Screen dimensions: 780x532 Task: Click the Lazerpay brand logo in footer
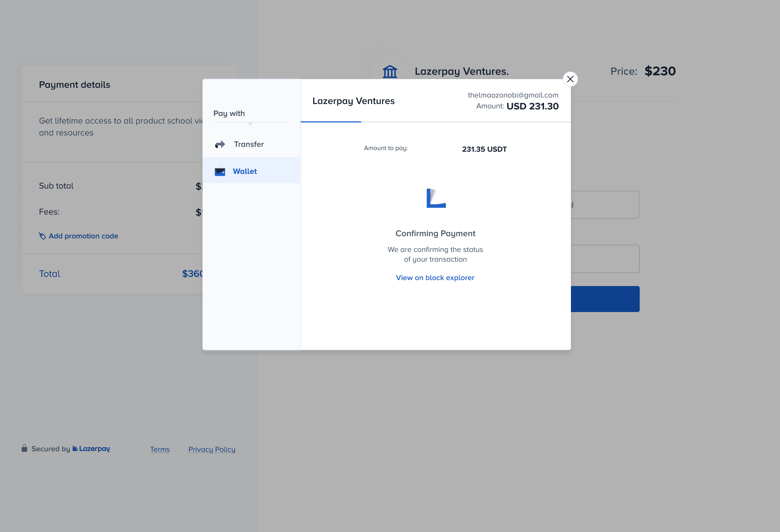point(91,449)
